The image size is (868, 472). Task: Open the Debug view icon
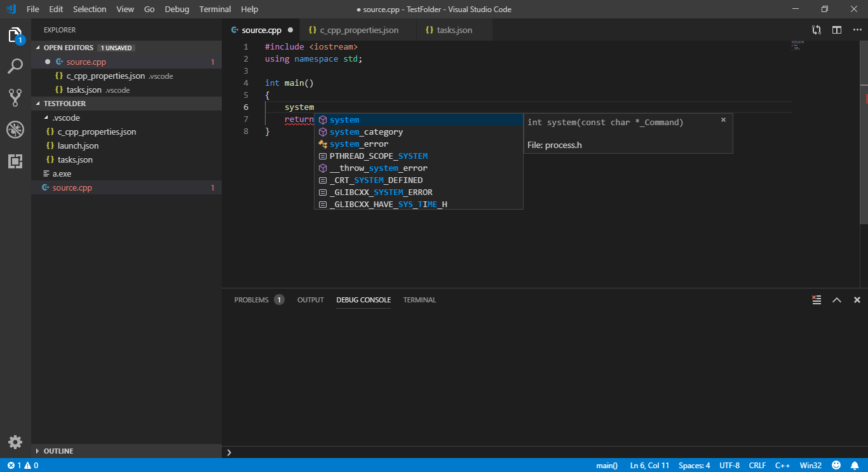[15, 130]
